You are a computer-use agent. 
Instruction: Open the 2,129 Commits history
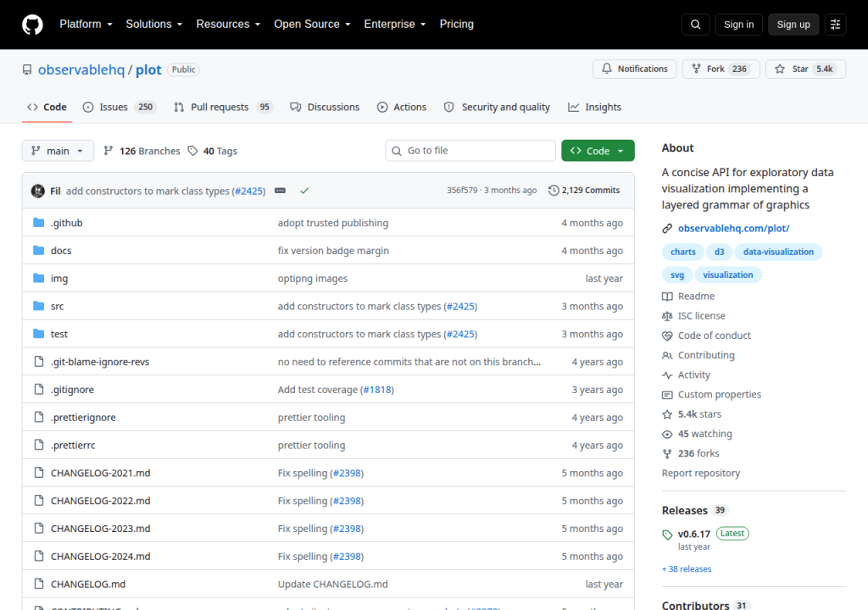coord(584,191)
